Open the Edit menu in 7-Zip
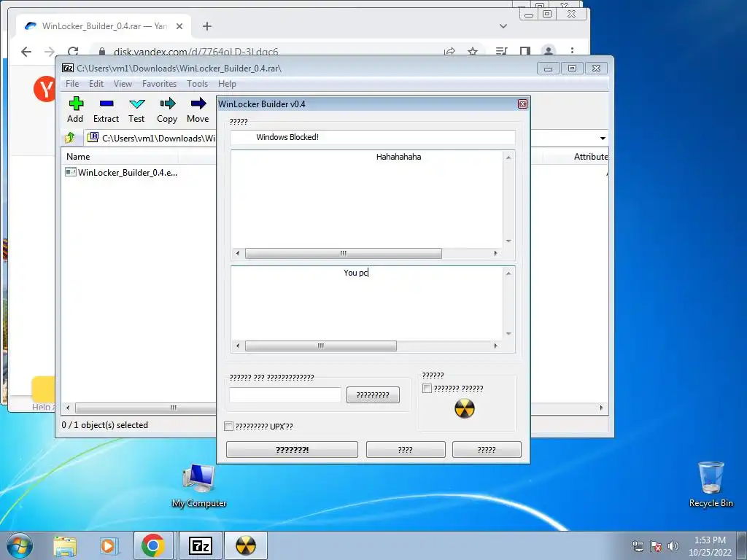The height and width of the screenshot is (560, 747). 96,84
